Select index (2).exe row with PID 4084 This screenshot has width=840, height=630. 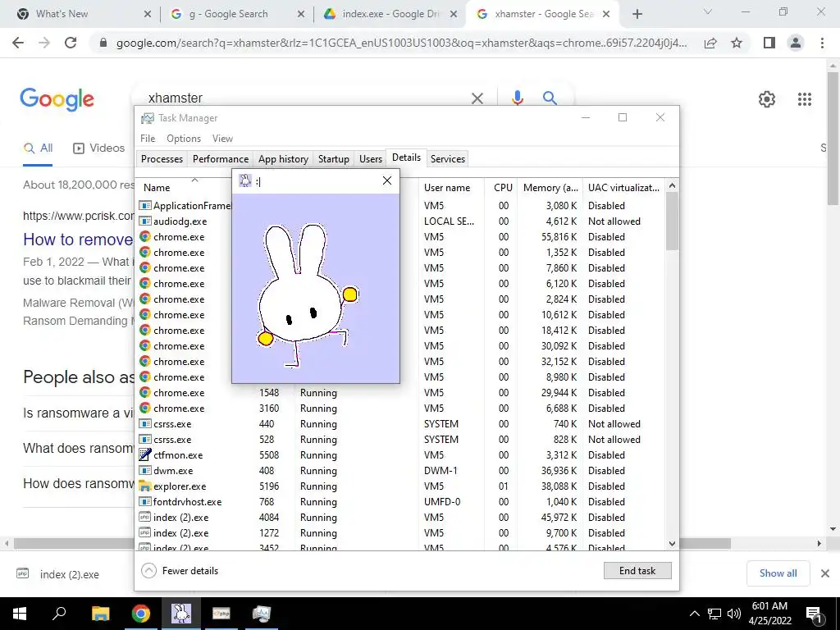tap(400, 518)
